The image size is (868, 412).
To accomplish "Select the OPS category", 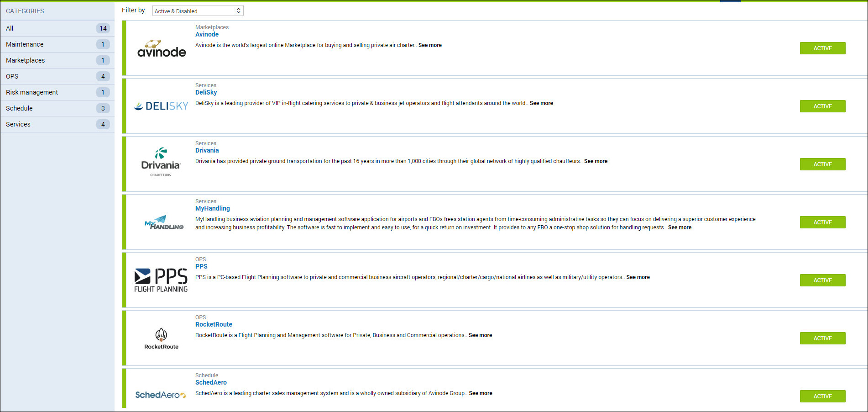I will click(58, 76).
